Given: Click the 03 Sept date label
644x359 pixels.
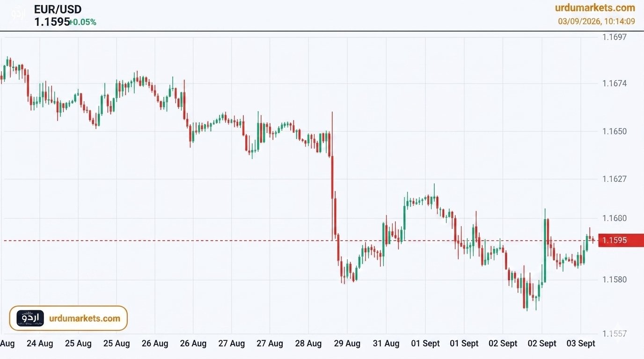Looking at the screenshot, I should pos(581,344).
